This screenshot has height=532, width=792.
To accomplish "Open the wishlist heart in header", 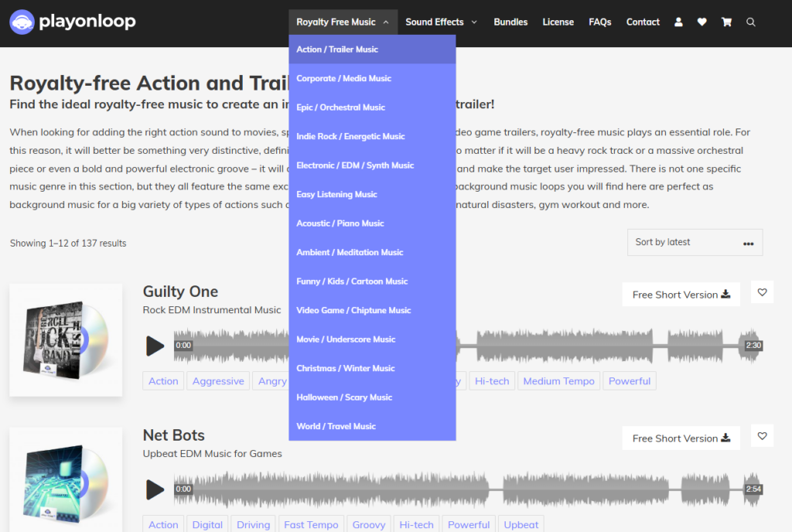I will 702,22.
